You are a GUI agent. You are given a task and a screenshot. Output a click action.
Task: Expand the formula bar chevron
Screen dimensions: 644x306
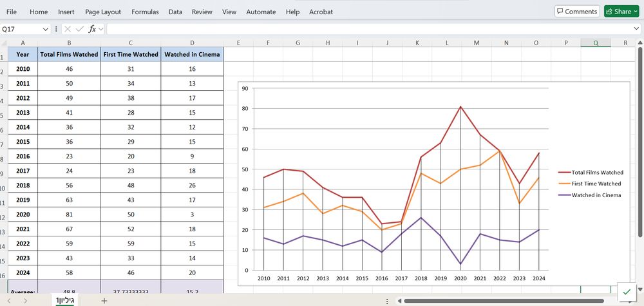(636, 29)
